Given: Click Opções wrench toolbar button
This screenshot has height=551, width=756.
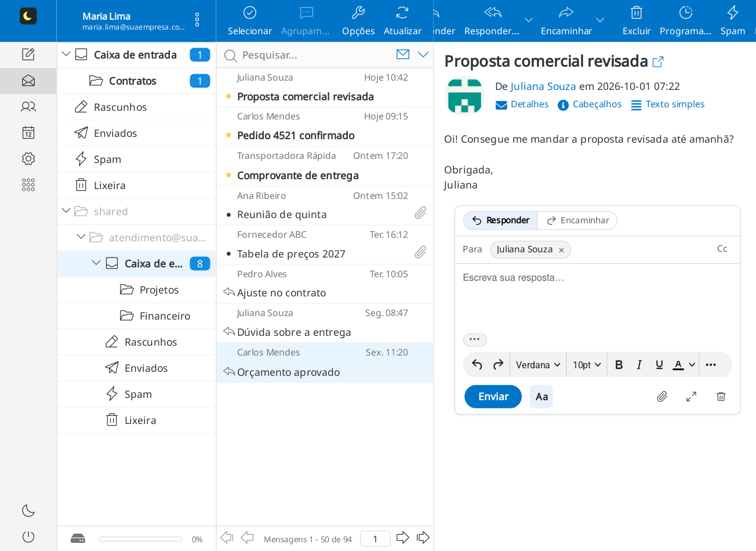Looking at the screenshot, I should (358, 21).
